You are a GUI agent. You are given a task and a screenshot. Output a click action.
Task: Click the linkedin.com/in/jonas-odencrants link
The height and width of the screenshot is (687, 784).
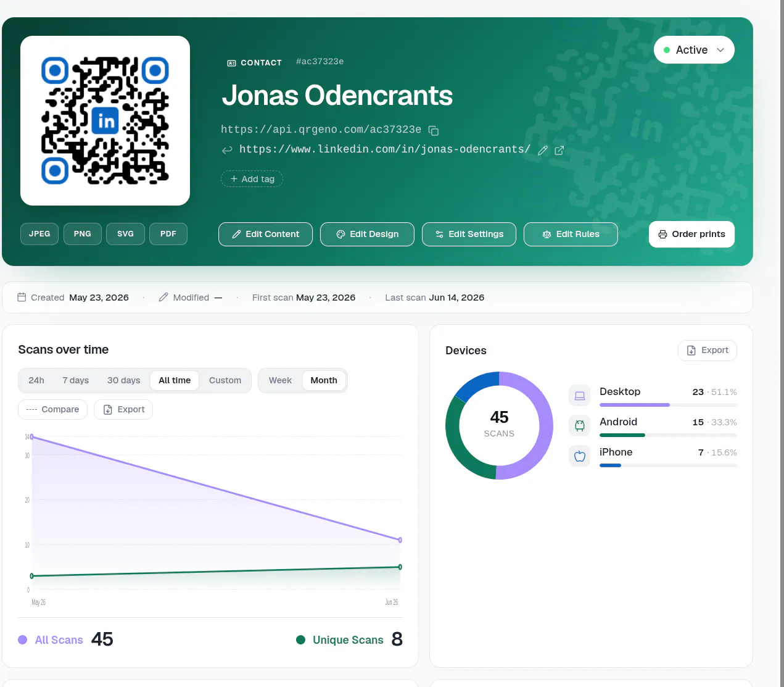click(385, 149)
